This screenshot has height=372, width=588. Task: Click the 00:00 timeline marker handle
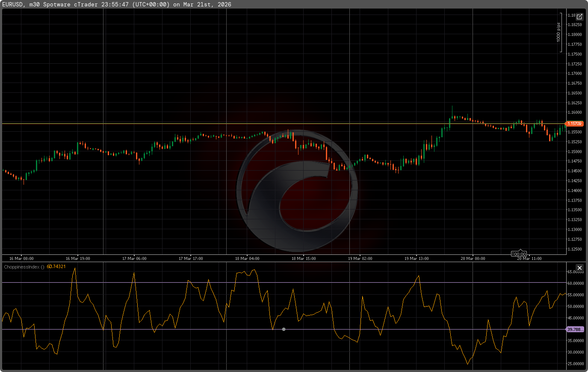pos(519,254)
